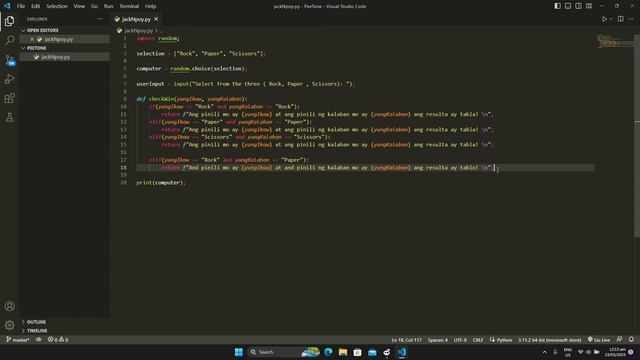Viewport: 640px width, 360px height.
Task: Click the Visual Studio Code taskbar icon
Action: tap(402, 352)
